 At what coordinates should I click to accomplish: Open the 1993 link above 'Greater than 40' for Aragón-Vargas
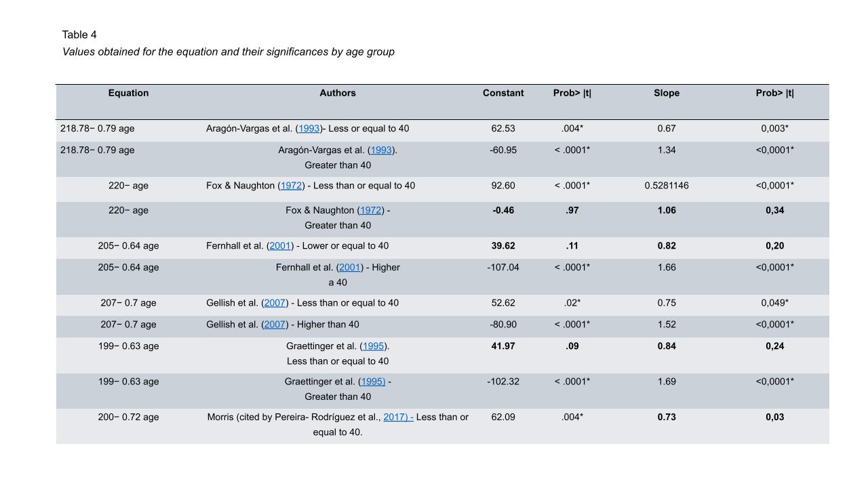pyautogui.click(x=381, y=150)
